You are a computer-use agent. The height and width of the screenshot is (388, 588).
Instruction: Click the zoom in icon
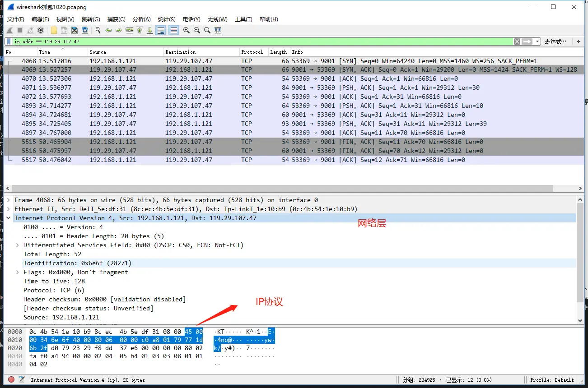(x=187, y=30)
